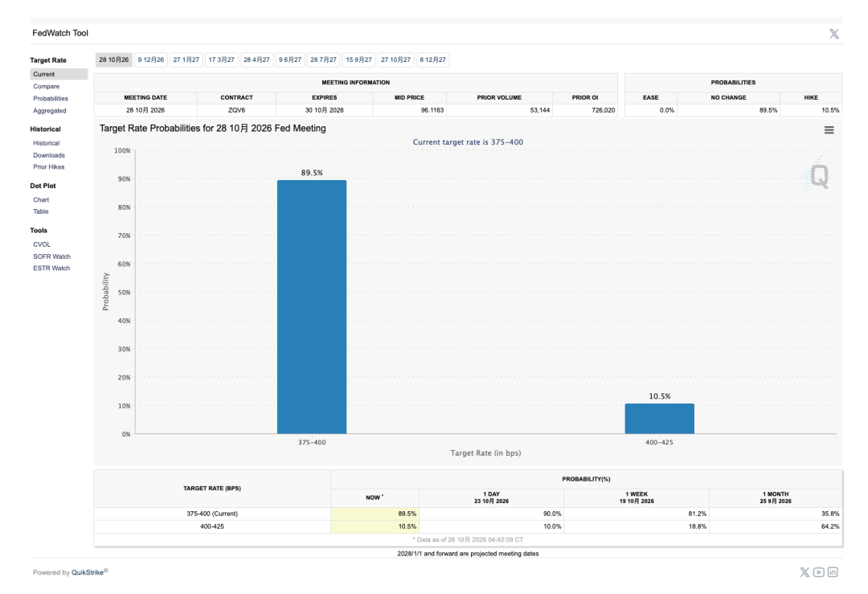
Task: Click the prior volume value 53,144
Action: (x=540, y=110)
